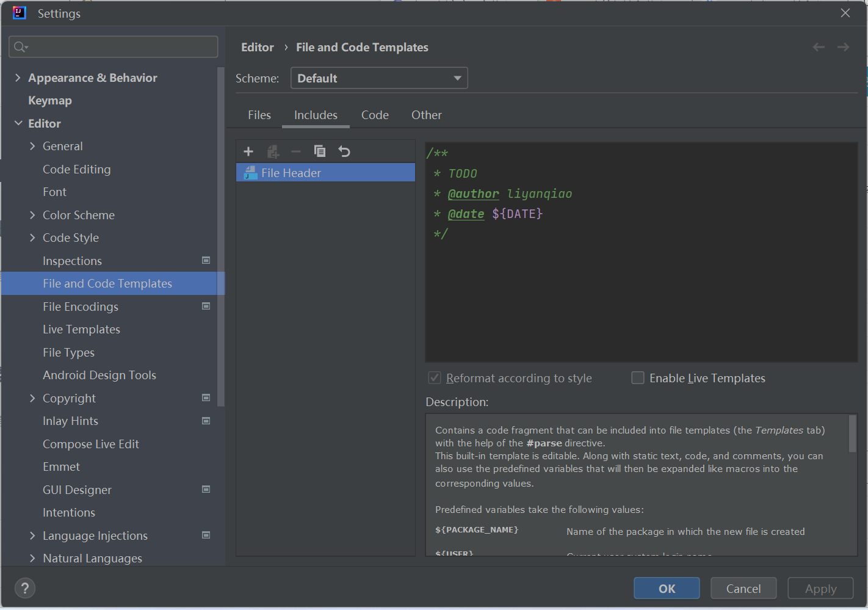Expand the Language Injections node
The width and height of the screenshot is (868, 610).
coord(32,536)
